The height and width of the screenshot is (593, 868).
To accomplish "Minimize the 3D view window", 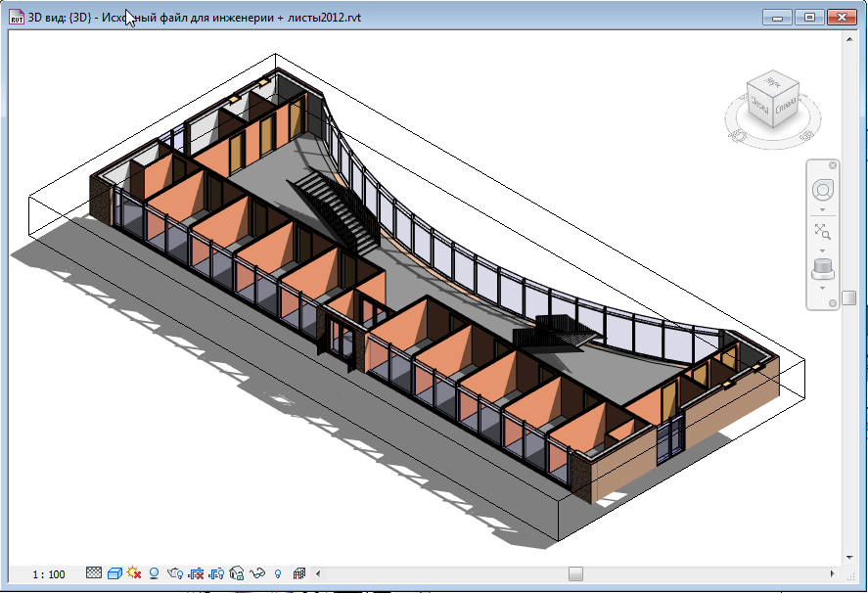I will (777, 18).
